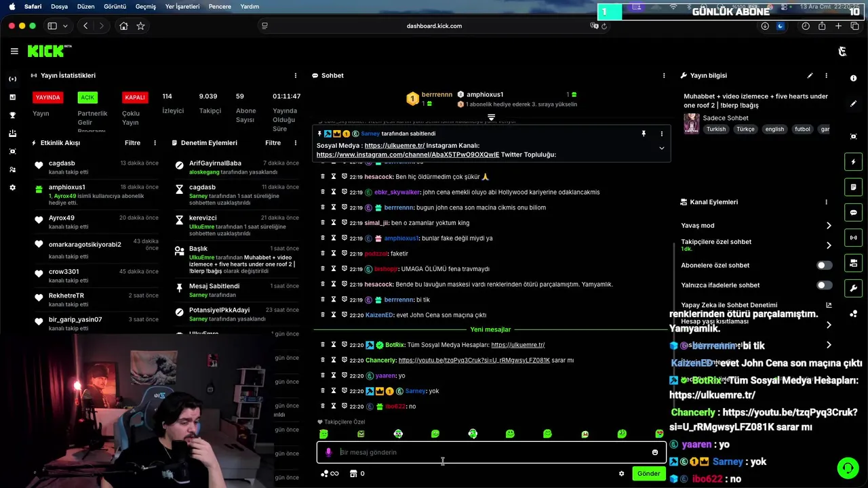The width and height of the screenshot is (868, 488).
Task: Open the Dosya menu in menu bar
Action: [x=59, y=6]
